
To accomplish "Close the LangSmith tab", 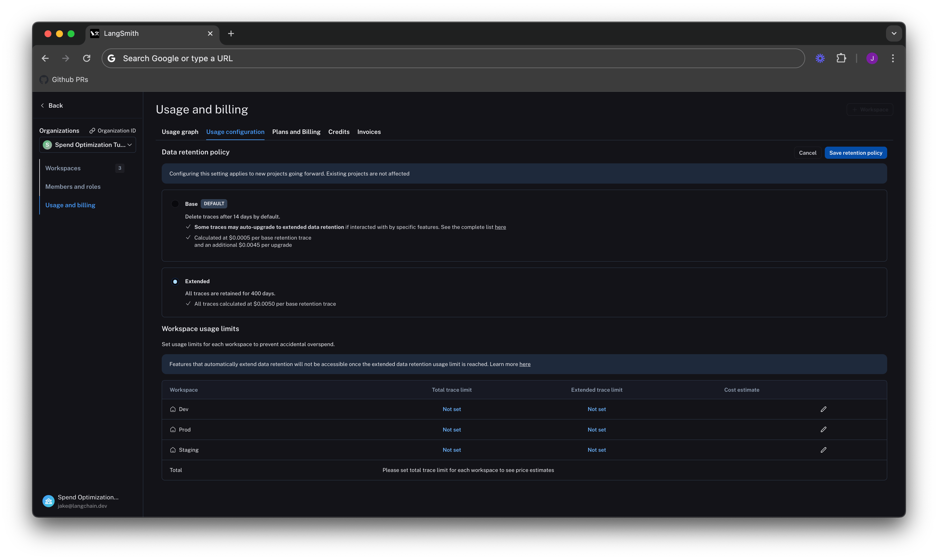I will tap(210, 33).
